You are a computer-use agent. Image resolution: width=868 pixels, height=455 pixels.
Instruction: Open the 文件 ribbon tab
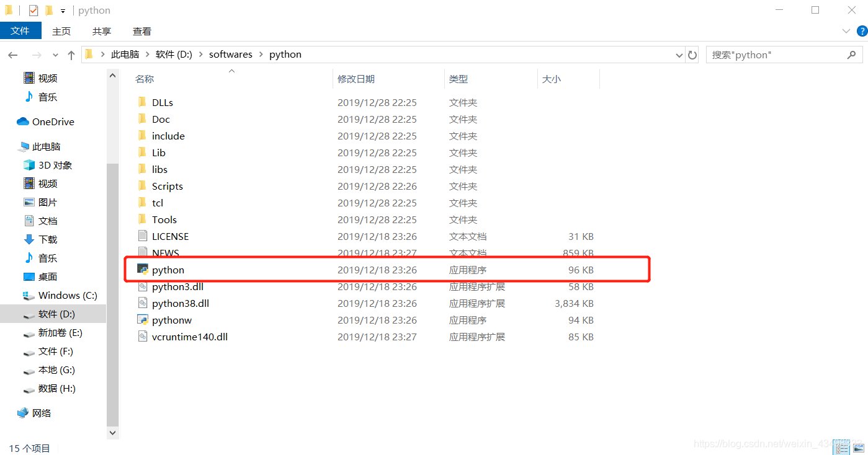click(20, 30)
